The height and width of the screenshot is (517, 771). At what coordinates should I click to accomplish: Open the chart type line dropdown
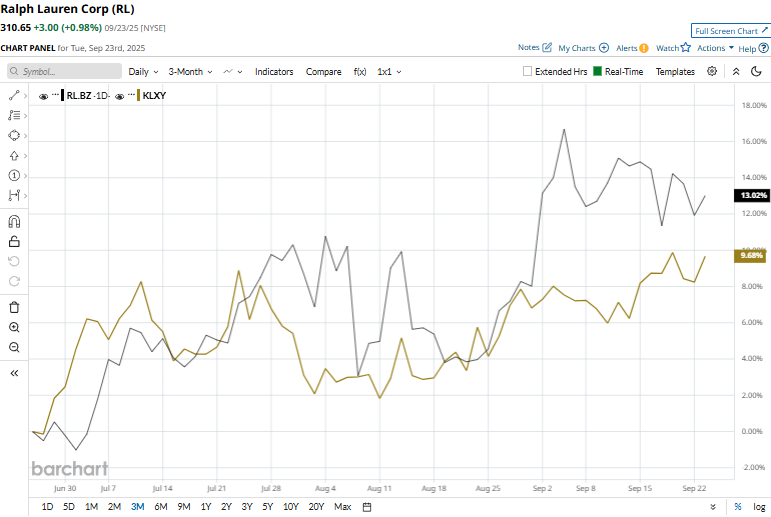coord(233,72)
